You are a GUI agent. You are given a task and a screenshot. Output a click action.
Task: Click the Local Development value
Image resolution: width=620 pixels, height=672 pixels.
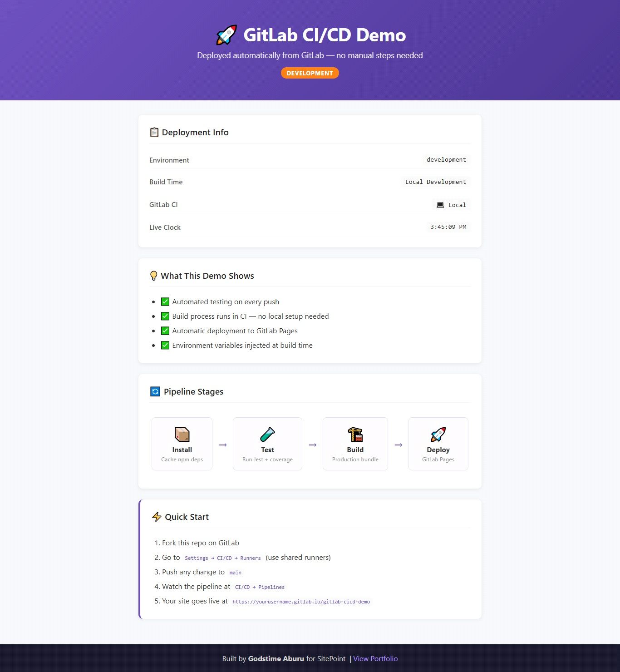point(436,182)
